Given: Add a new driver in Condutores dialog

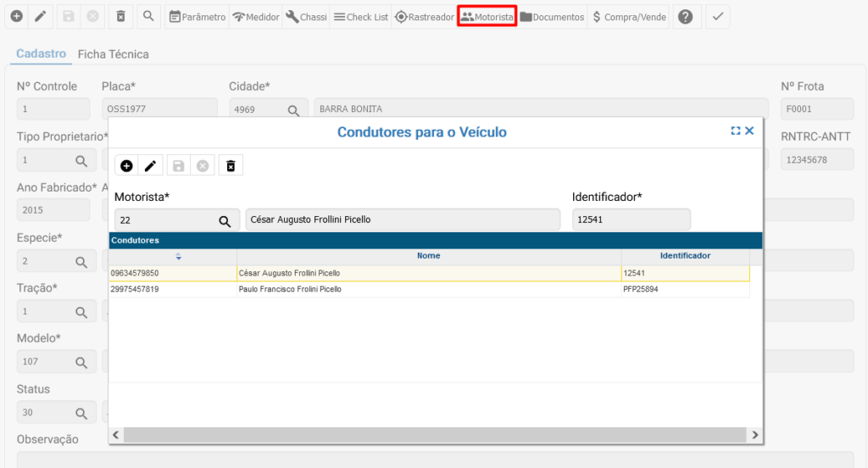Looking at the screenshot, I should click(x=126, y=165).
